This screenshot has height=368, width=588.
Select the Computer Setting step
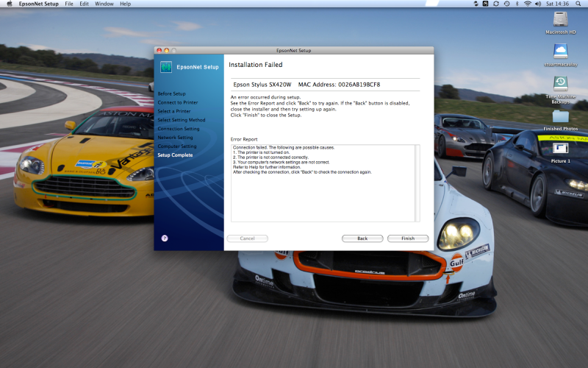pos(177,146)
